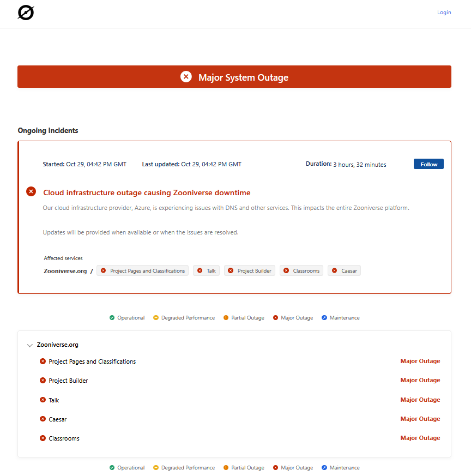The width and height of the screenshot is (471, 476).
Task: Click the X icon in Classrooms service tag
Action: coord(286,270)
